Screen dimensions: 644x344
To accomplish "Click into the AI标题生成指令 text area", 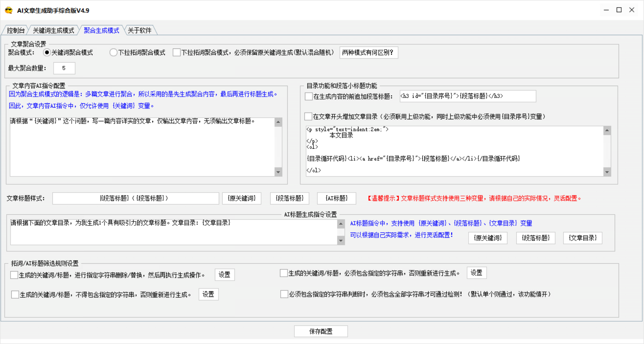I will click(174, 232).
